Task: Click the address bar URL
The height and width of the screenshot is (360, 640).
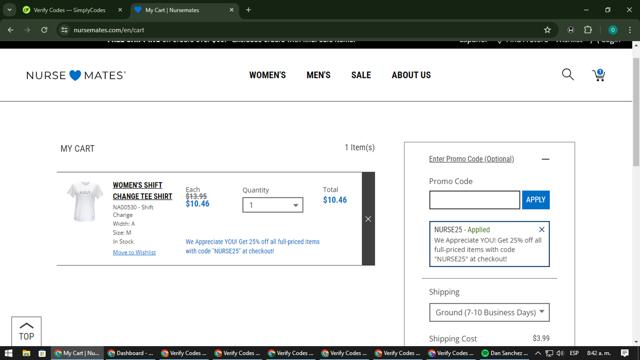Action: pos(109,30)
